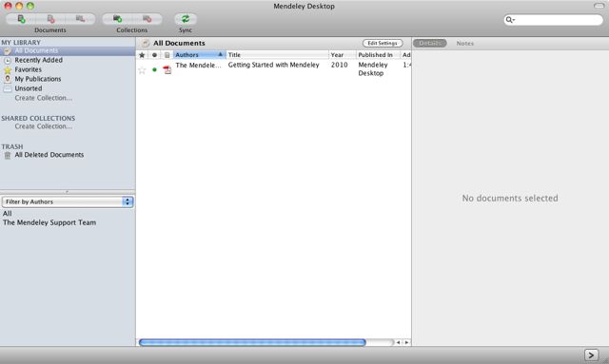This screenshot has height=364, width=609.
Task: Click Create Collection under Shared Collections
Action: [44, 126]
